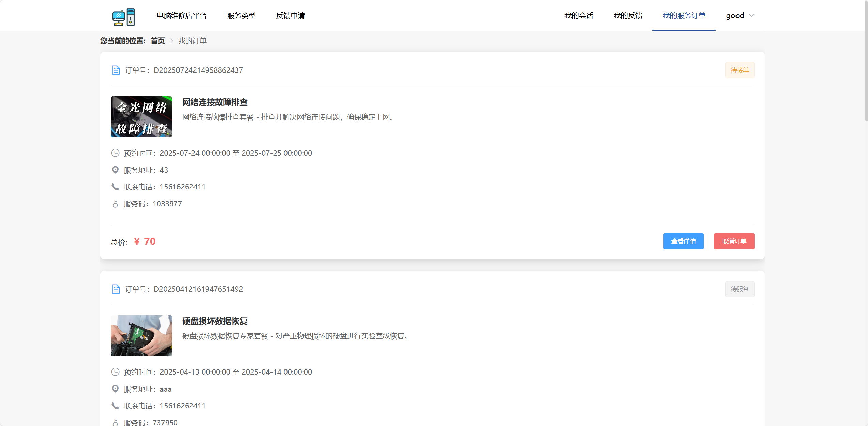This screenshot has width=868, height=426.
Task: Open the 服务类型 menu
Action: coord(241,15)
